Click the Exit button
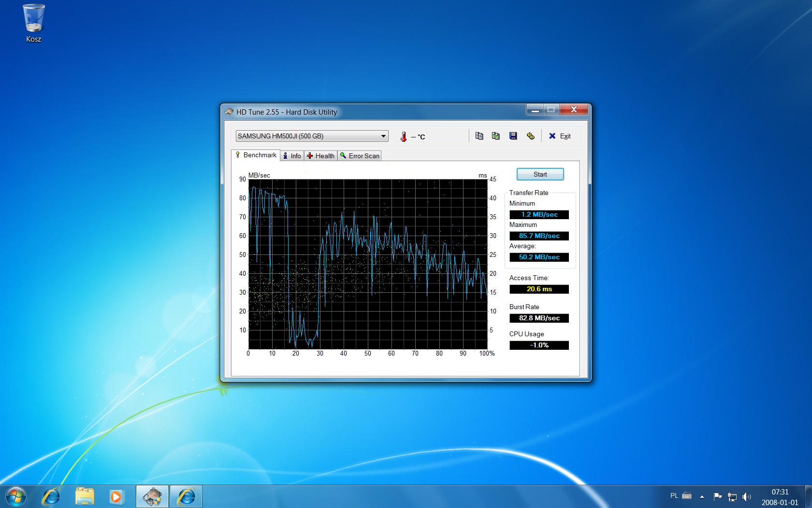 coord(560,136)
